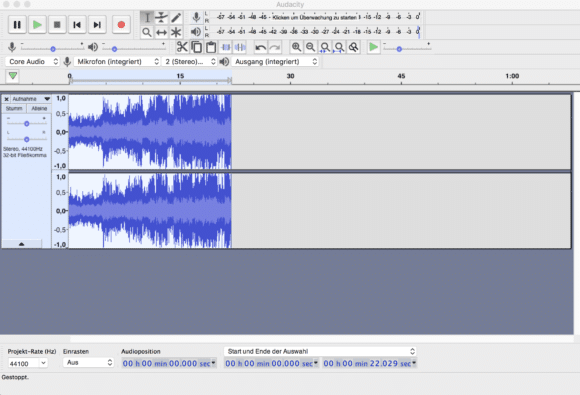Select the Draw (pencil) tool
This screenshot has width=580, height=395.
click(x=176, y=17)
